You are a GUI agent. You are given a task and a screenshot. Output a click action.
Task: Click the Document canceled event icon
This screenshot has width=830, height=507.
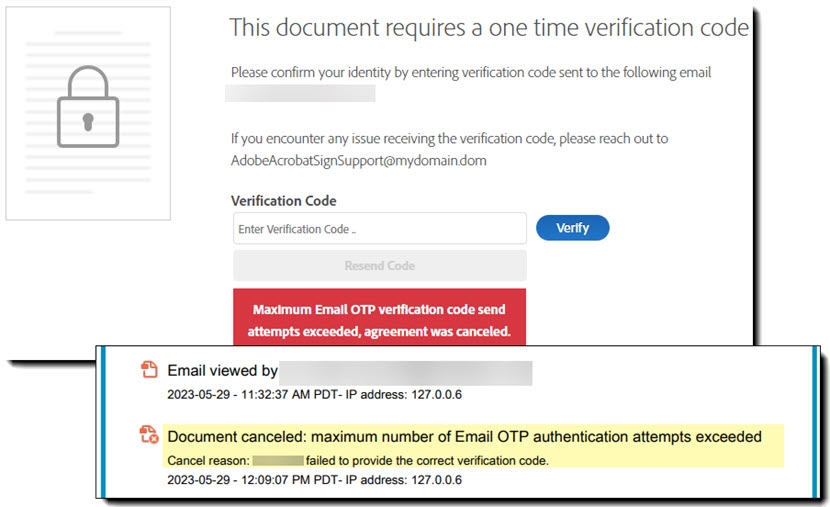point(149,434)
